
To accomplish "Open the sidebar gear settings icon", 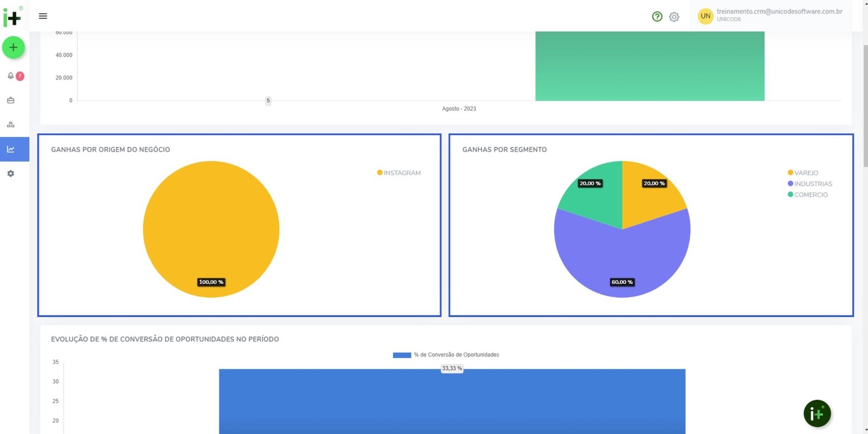I will [x=11, y=174].
